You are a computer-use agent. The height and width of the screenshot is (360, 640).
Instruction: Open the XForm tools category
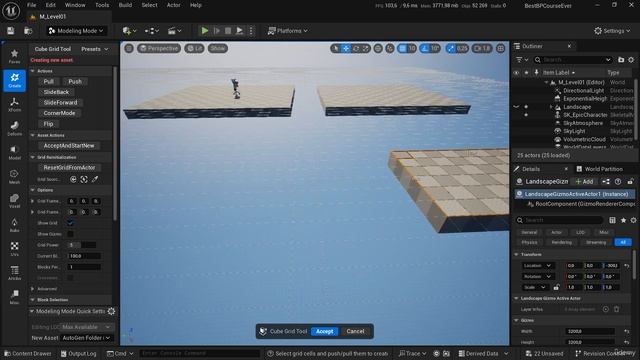14,104
